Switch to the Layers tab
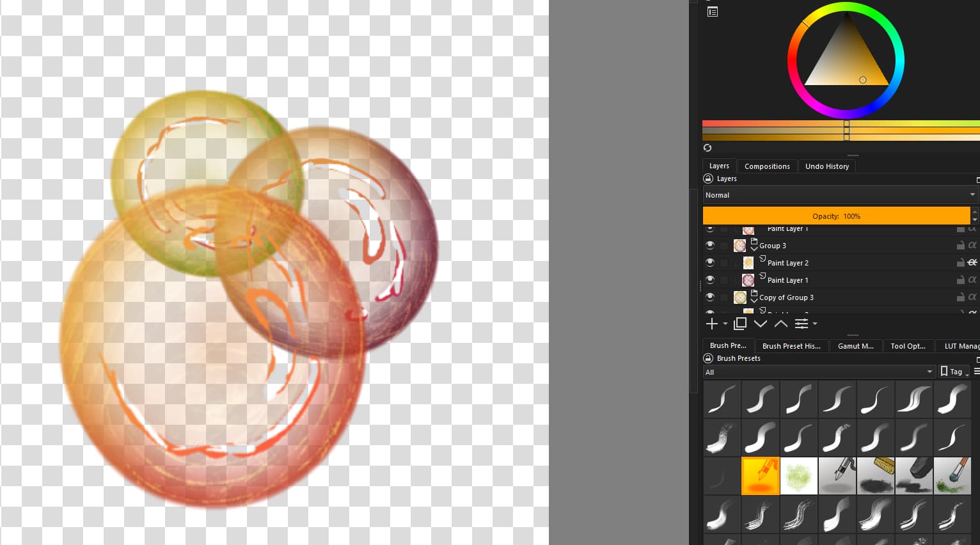This screenshot has height=545, width=980. point(719,166)
